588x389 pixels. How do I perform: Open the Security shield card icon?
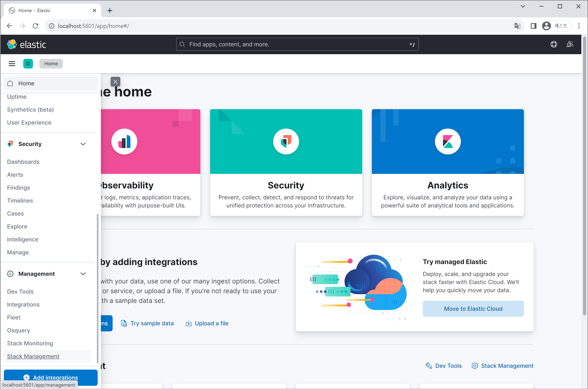click(x=286, y=142)
